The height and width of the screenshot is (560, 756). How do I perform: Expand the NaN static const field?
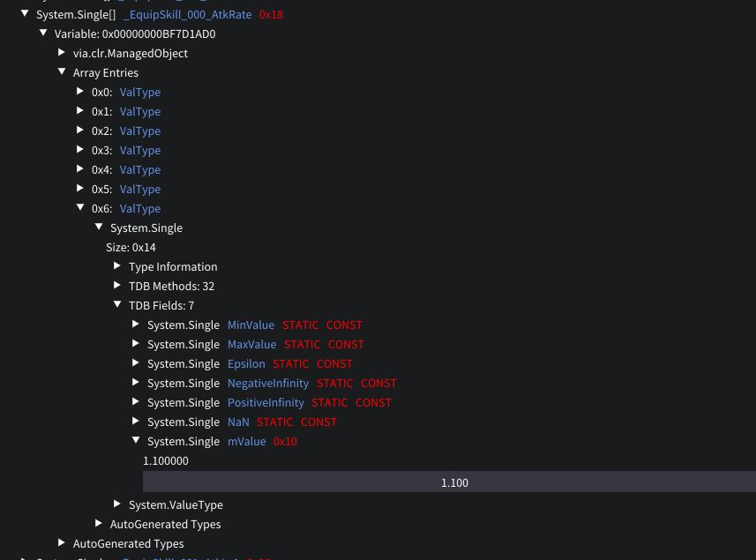pos(136,422)
